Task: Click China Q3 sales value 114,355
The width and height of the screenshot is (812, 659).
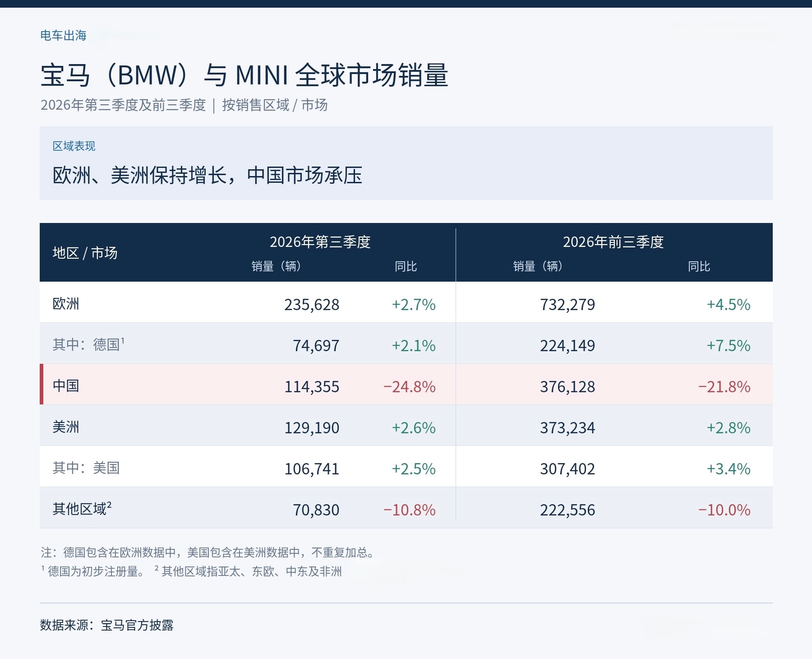Action: [x=312, y=387]
